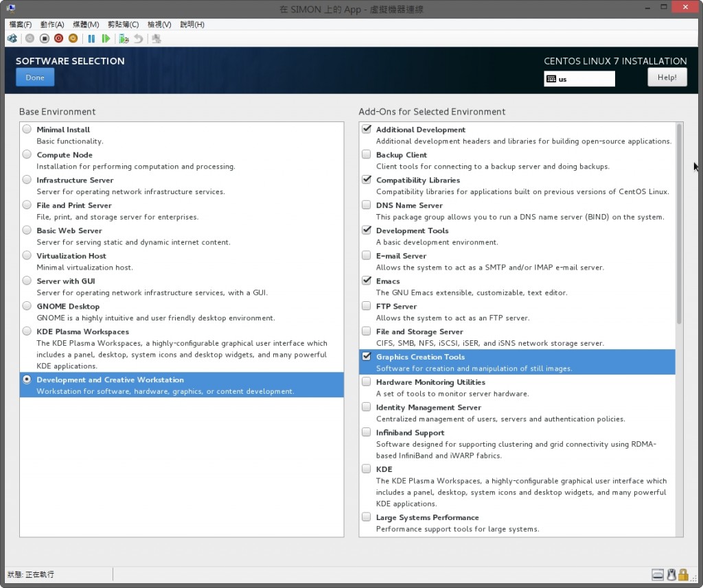Uncheck Additional Development add-on
The image size is (703, 588).
tap(367, 129)
